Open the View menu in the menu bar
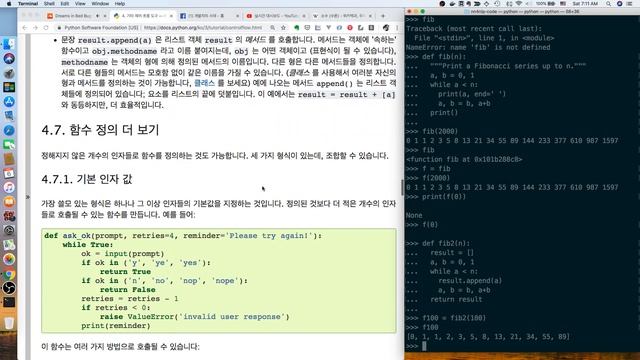 pyautogui.click(x=80, y=3)
